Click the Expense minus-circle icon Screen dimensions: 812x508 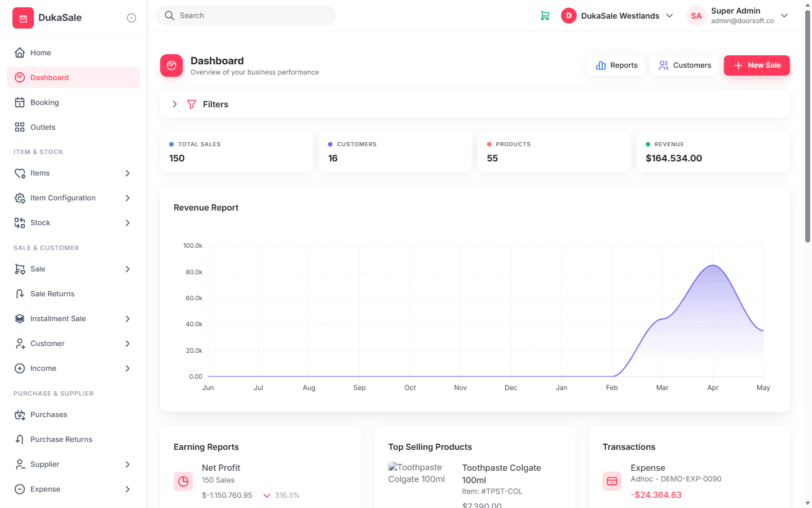point(20,489)
